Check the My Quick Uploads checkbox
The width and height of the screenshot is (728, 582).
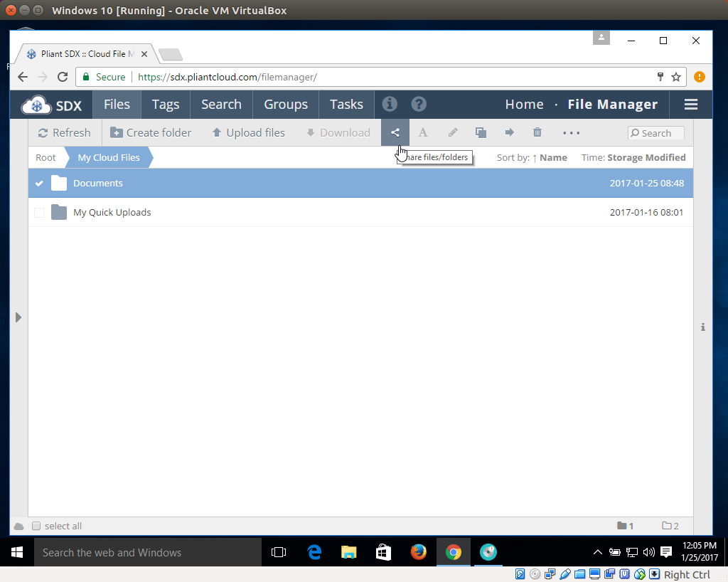point(39,212)
